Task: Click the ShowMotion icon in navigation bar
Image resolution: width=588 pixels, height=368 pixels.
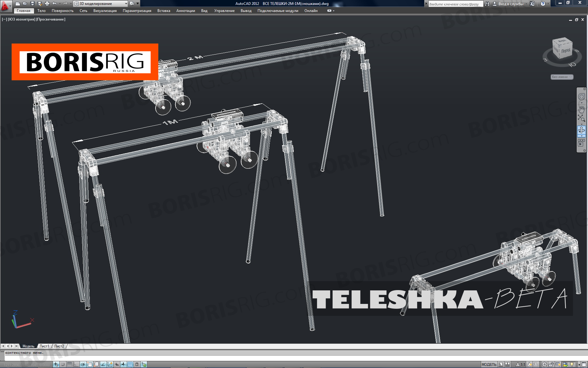Action: 581,143
